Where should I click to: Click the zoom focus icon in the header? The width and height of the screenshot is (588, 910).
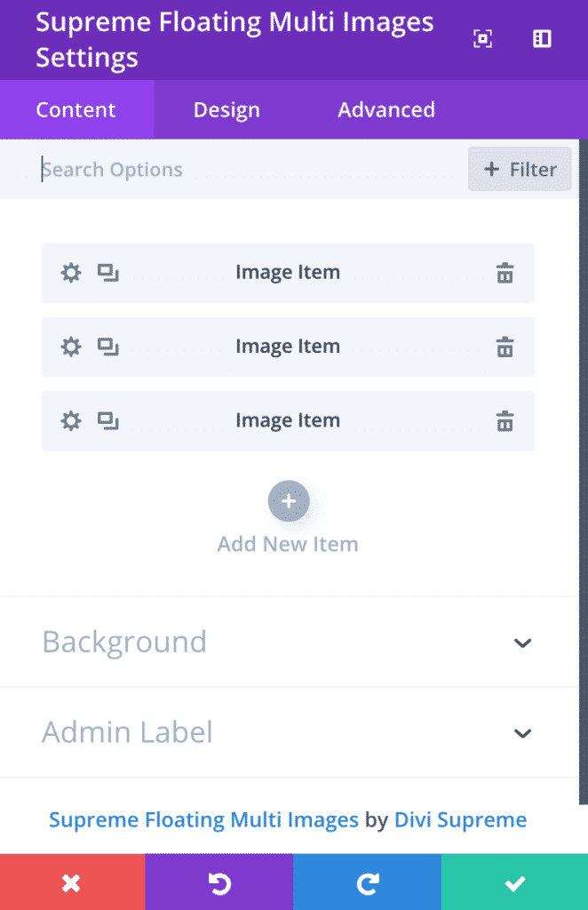[482, 39]
